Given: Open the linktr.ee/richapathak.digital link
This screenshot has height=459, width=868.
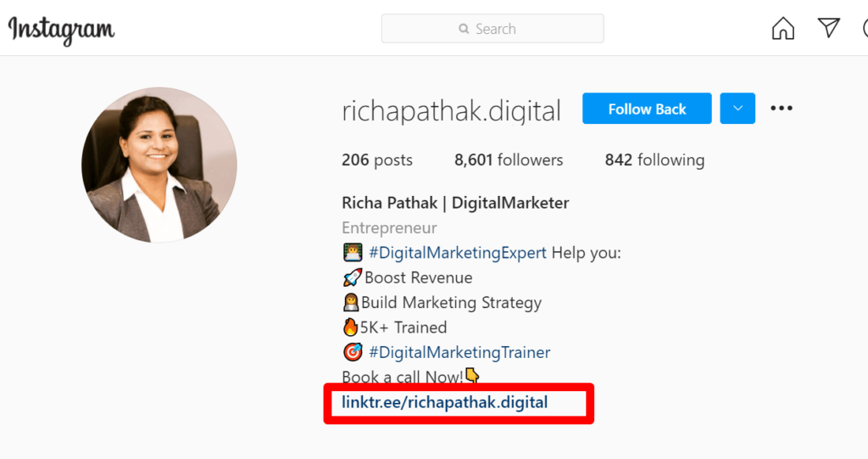Looking at the screenshot, I should pyautogui.click(x=444, y=402).
